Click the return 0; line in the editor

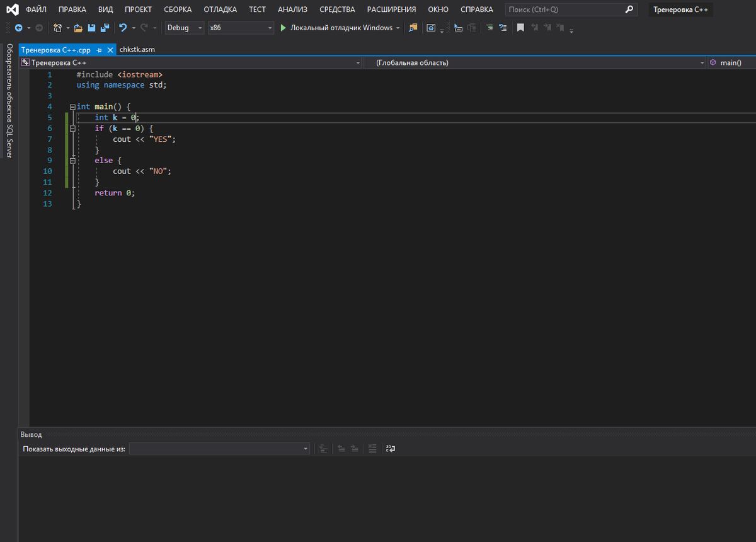pyautogui.click(x=115, y=193)
